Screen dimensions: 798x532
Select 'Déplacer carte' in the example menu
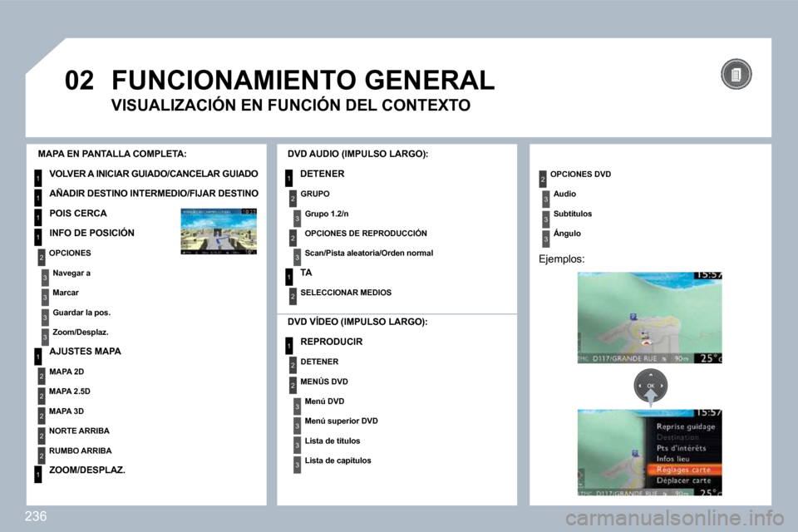(683, 480)
